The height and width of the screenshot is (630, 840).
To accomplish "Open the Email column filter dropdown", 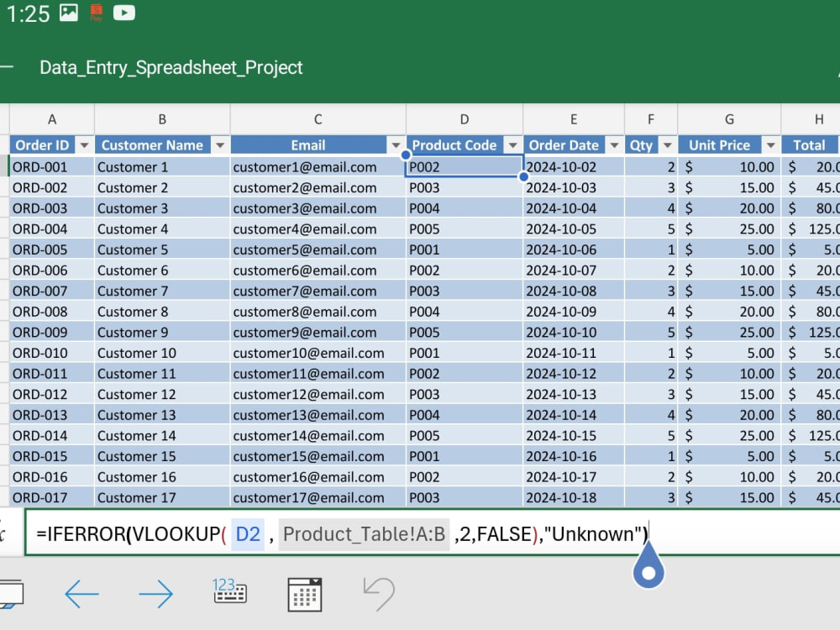I will (x=396, y=145).
